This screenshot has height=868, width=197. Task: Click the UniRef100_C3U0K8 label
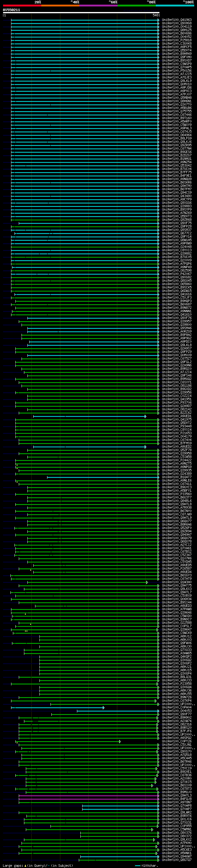pos(177,43)
